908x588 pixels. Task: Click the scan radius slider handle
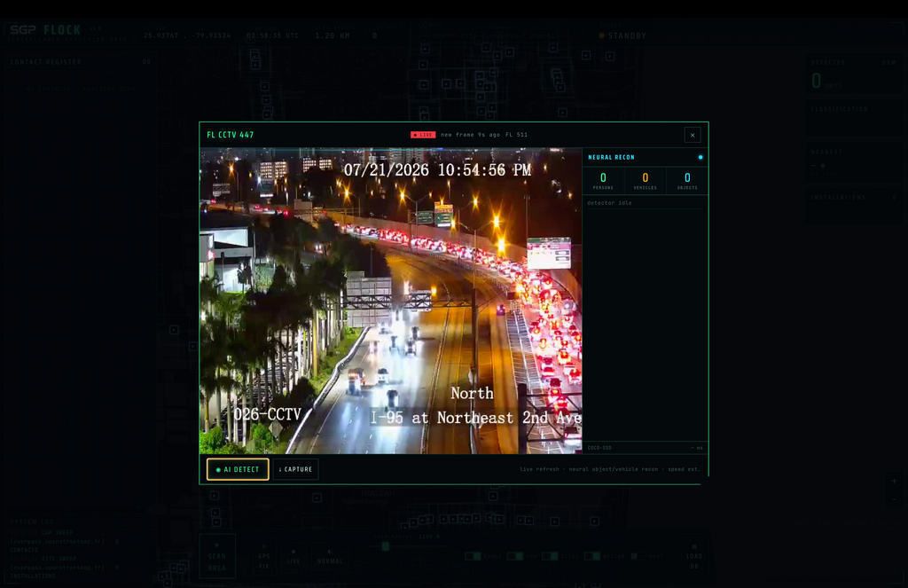tap(386, 546)
